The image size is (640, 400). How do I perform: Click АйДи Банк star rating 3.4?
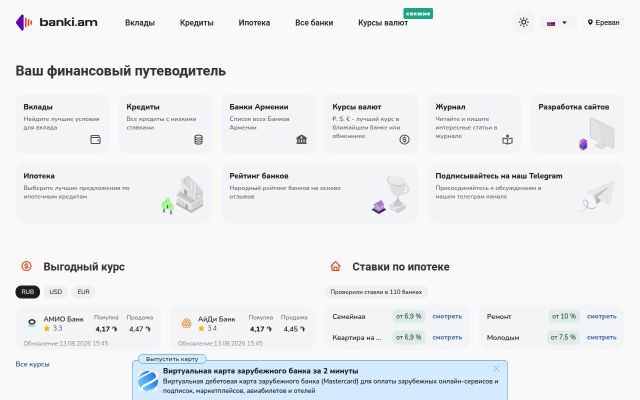tap(207, 329)
